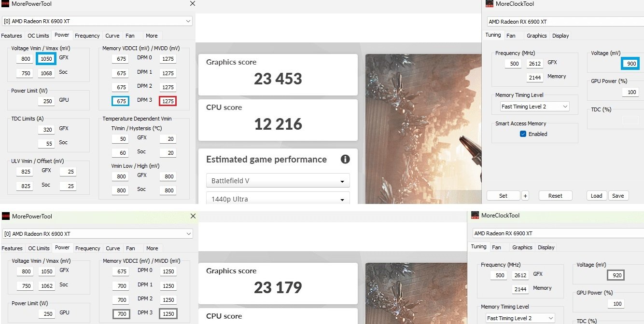The height and width of the screenshot is (324, 644).
Task: Click the Soc Vmax field showing 1062
Action: coord(47,286)
